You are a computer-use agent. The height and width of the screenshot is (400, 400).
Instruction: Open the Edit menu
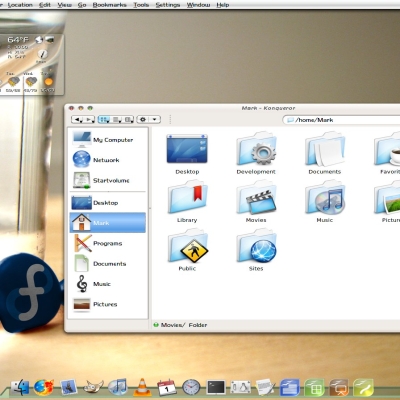(45, 5)
